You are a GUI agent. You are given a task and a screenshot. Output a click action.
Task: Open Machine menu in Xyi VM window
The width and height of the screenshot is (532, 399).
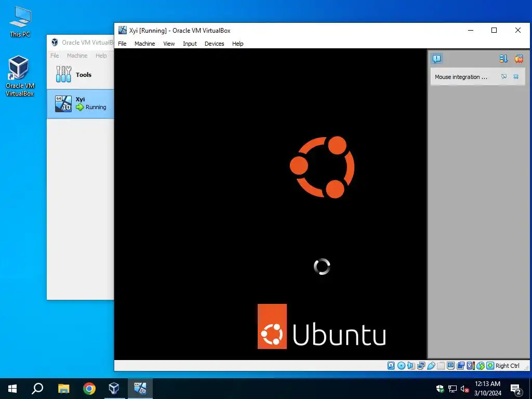pos(144,44)
